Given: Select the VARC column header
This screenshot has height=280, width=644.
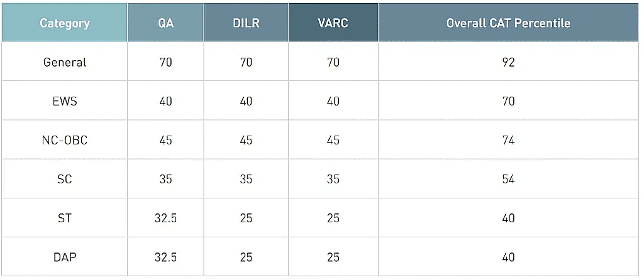Looking at the screenshot, I should tap(333, 24).
